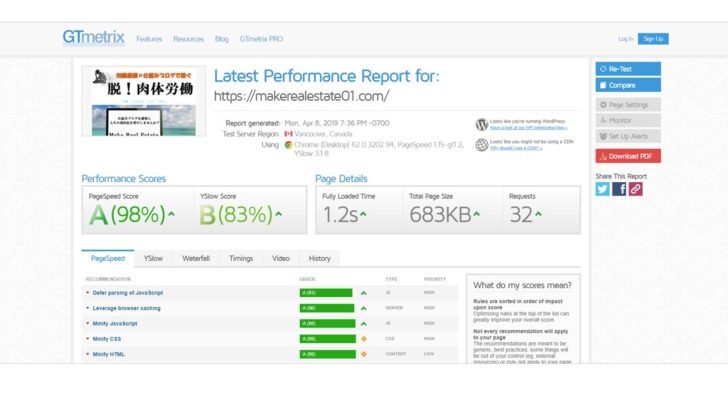Viewport: 728px width, 410px height.
Task: Click Set Up Alerts button
Action: pos(628,136)
